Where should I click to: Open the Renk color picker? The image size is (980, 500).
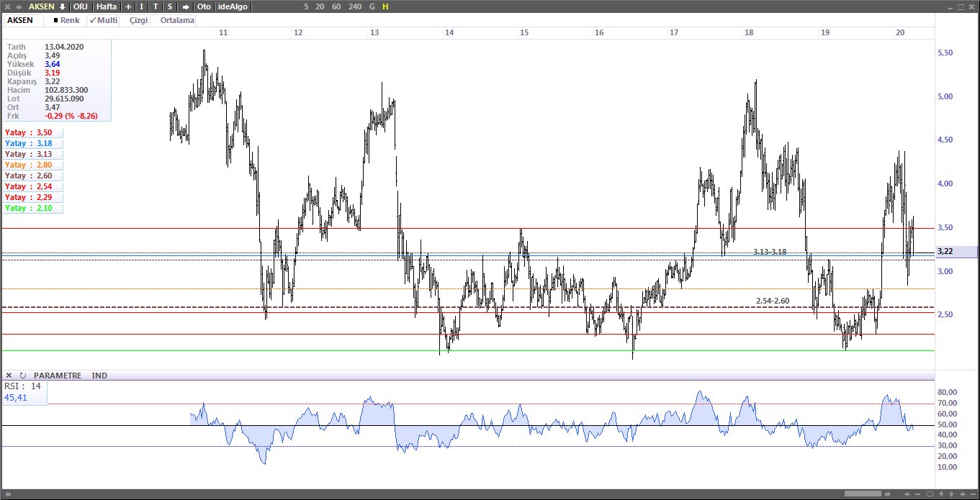coord(67,20)
